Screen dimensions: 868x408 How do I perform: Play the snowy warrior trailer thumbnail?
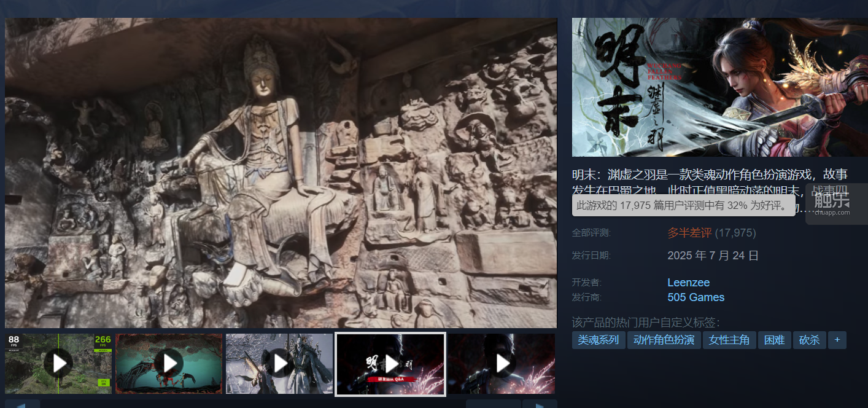tap(280, 364)
